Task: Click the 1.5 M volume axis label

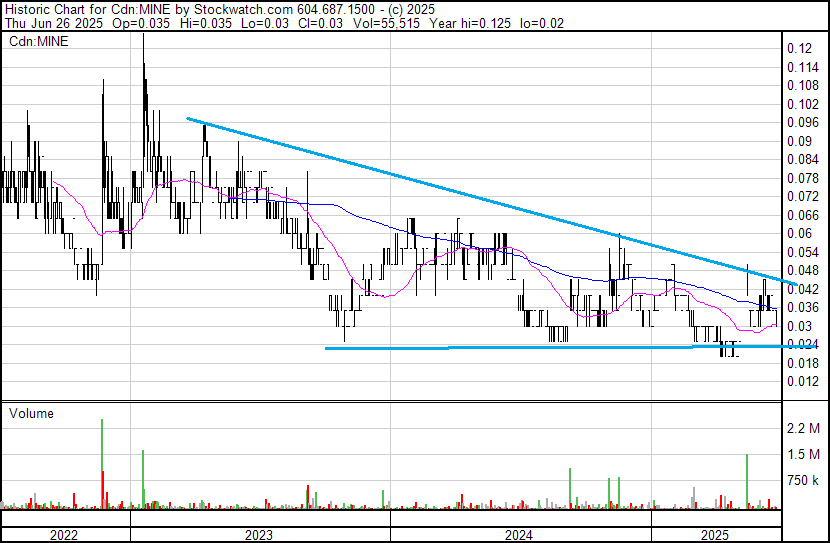Action: click(803, 454)
